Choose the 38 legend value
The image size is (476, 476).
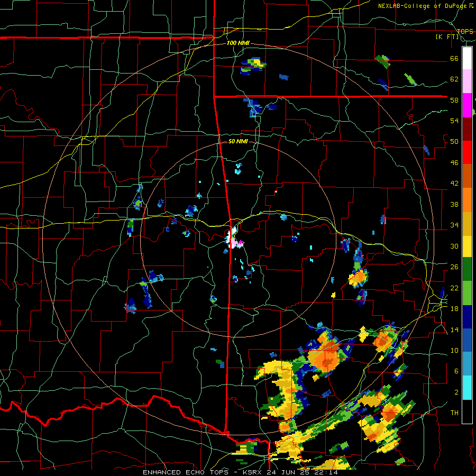click(454, 204)
